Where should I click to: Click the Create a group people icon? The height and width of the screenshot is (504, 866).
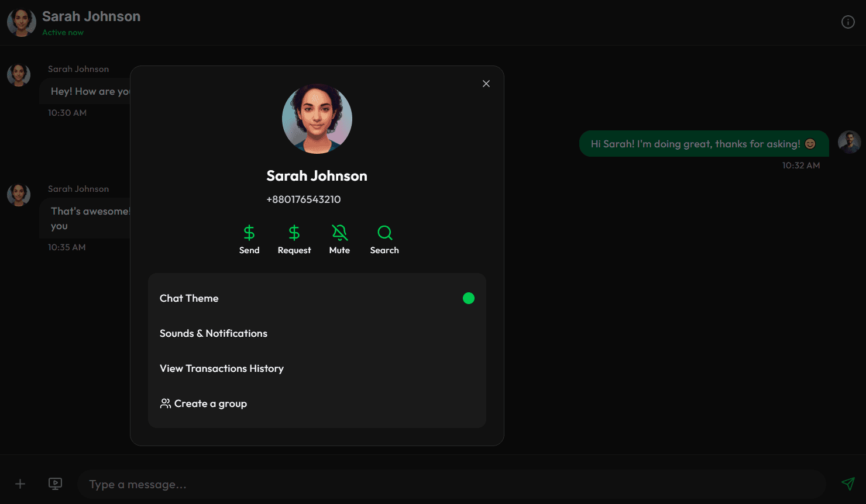coord(164,403)
